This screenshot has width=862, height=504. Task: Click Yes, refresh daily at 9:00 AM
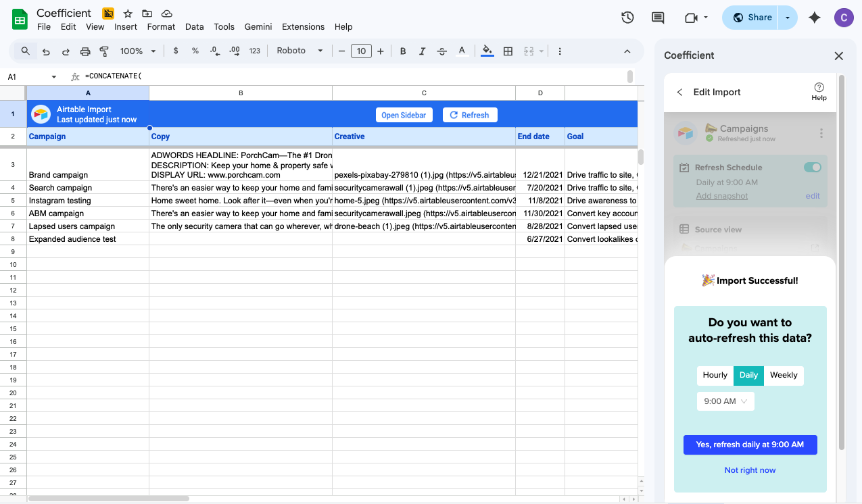[750, 445]
